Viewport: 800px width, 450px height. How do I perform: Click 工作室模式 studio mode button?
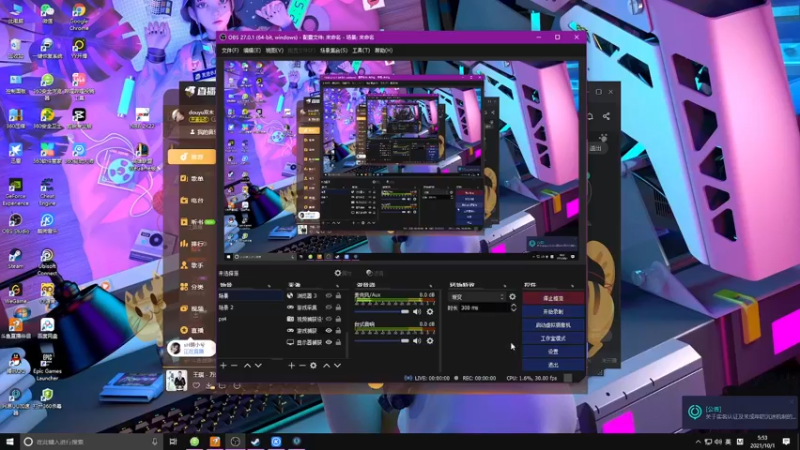(x=553, y=338)
